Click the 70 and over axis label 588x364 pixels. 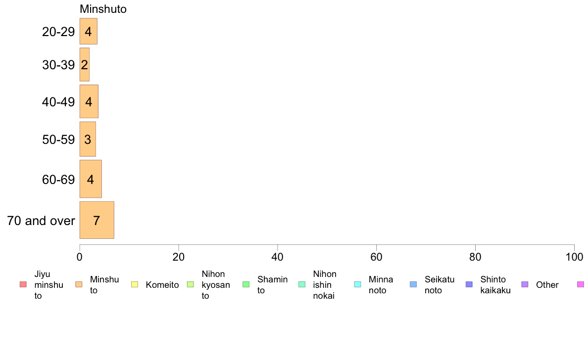(41, 221)
